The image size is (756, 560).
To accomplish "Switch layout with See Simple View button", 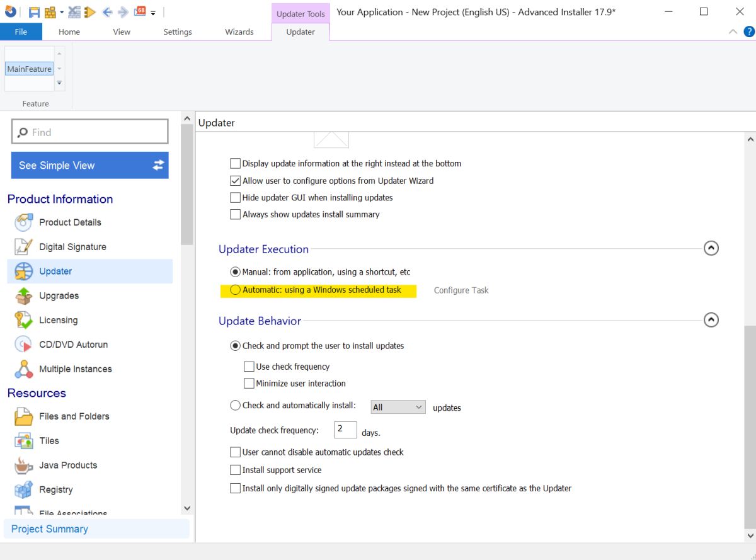I will [x=90, y=165].
